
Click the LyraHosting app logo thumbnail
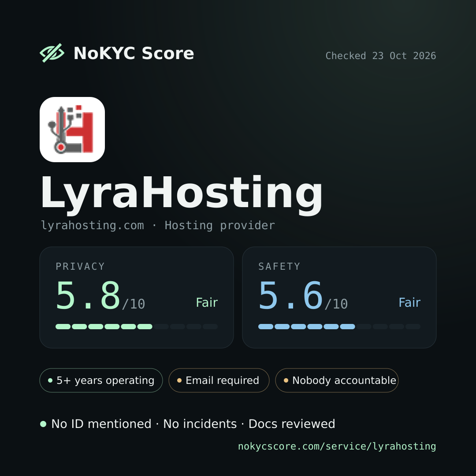click(72, 130)
